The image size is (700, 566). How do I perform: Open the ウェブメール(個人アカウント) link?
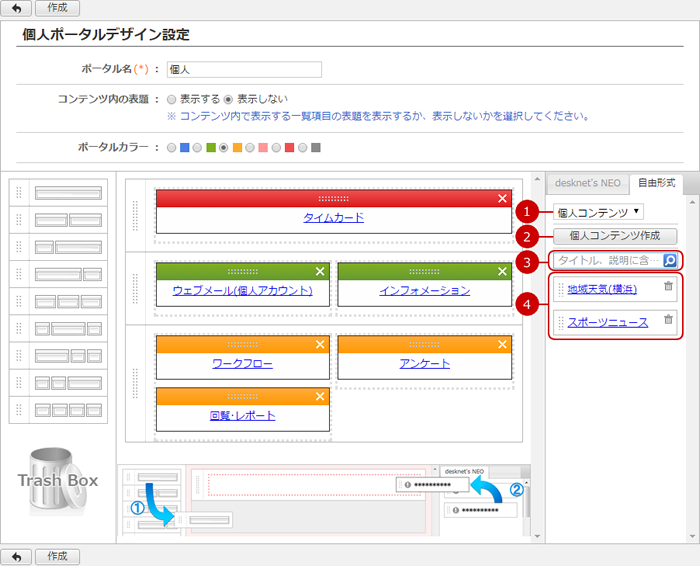(x=236, y=291)
